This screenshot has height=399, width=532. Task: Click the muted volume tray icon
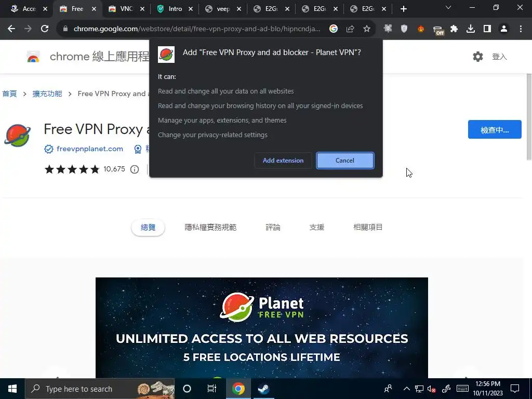[x=432, y=389]
